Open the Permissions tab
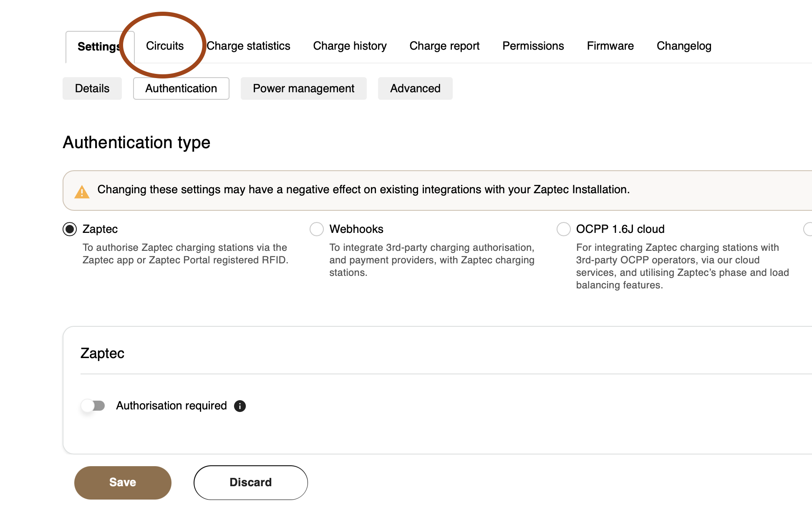Image resolution: width=812 pixels, height=515 pixels. pos(533,46)
